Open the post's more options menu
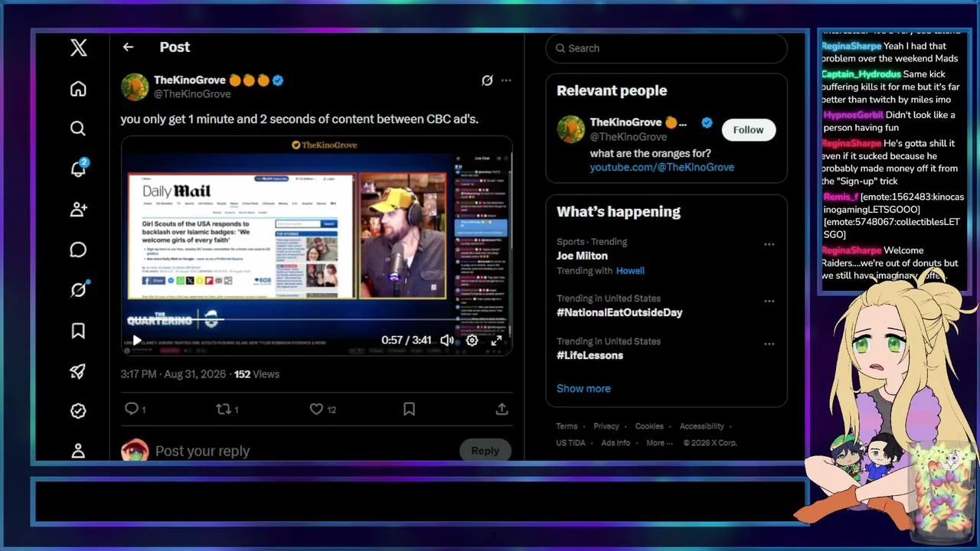Image resolution: width=980 pixels, height=551 pixels. tap(506, 80)
